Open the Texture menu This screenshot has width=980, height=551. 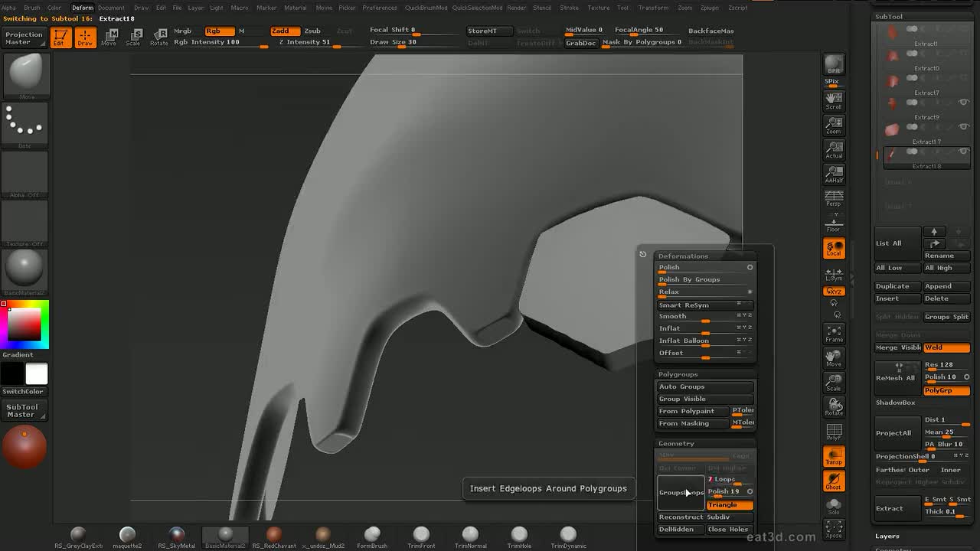599,8
